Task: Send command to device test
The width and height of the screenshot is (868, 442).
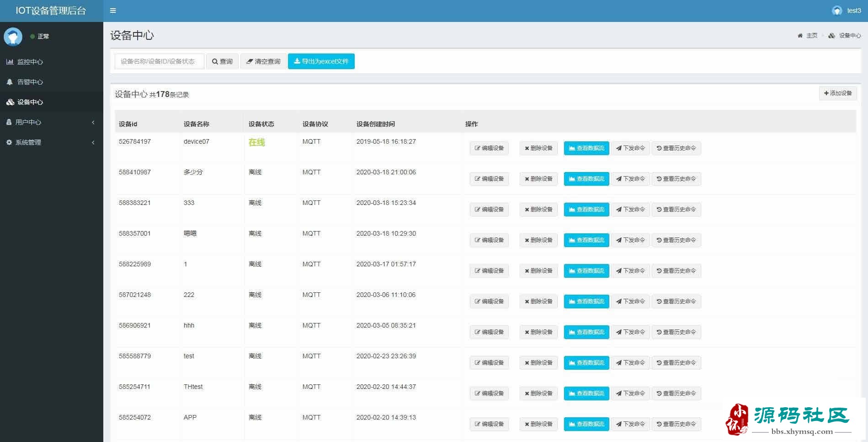Action: (x=630, y=363)
